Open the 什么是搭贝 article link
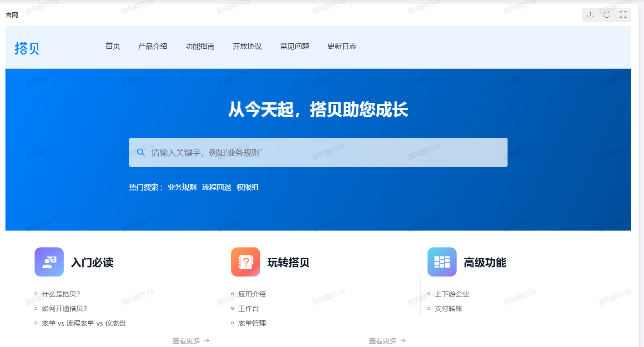Image resolution: width=644 pixels, height=347 pixels. click(x=61, y=294)
